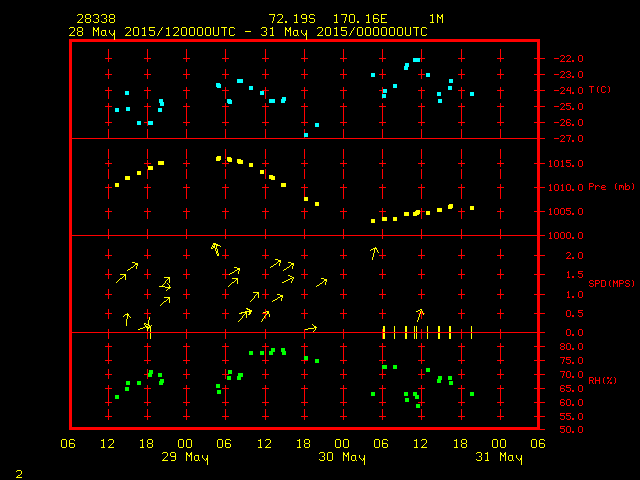This screenshot has height=480, width=640.
Task: Click the station ID 28338 label
Action: pos(95,19)
